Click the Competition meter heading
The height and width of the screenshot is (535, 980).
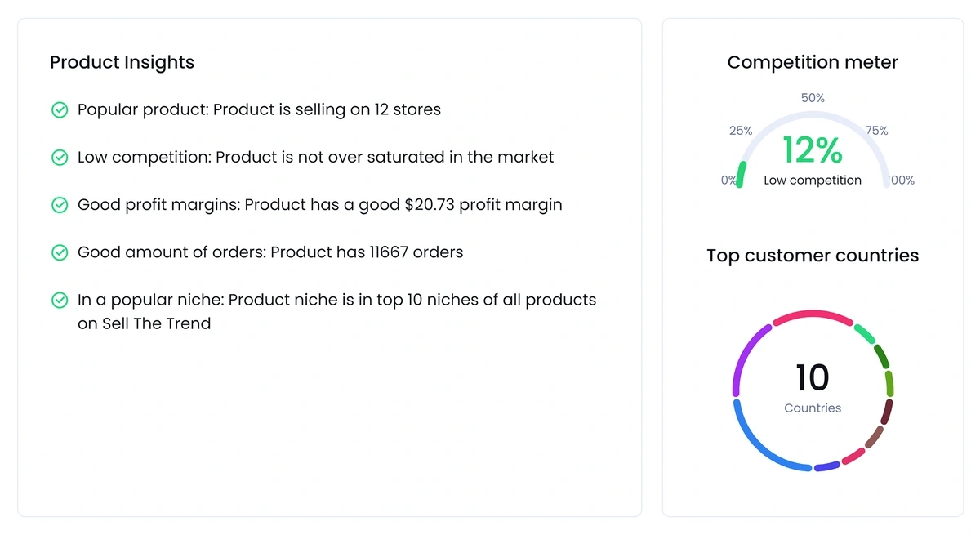[x=813, y=63]
